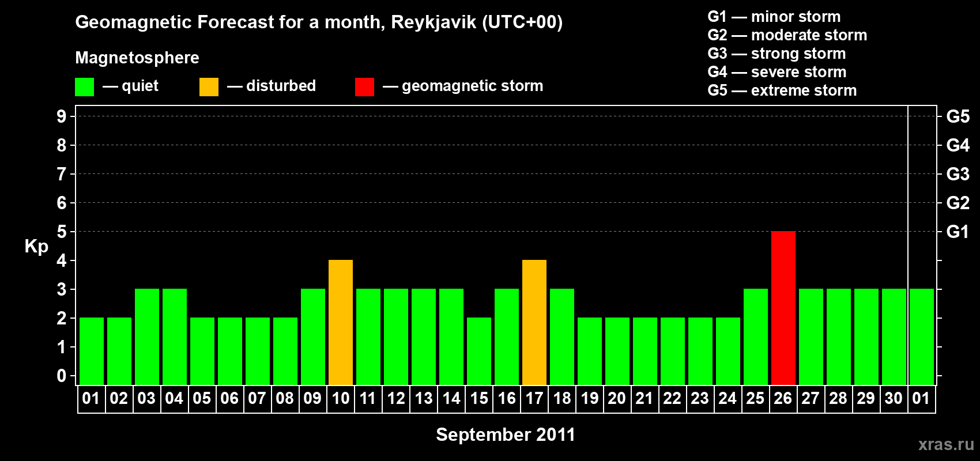Click the green bar for day 03
The height and width of the screenshot is (461, 980).
[147, 337]
